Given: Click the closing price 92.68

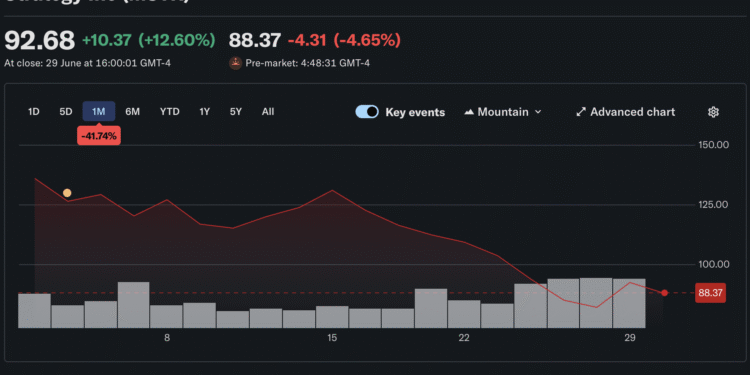Looking at the screenshot, I should click(40, 41).
